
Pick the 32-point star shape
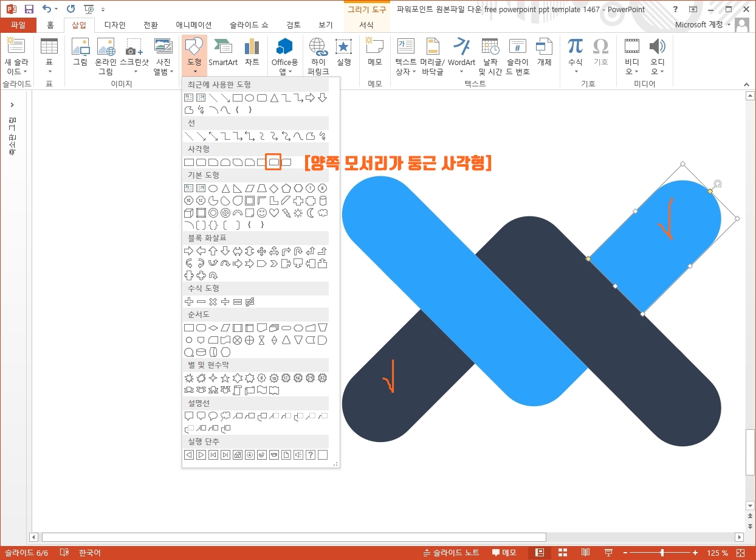(323, 378)
